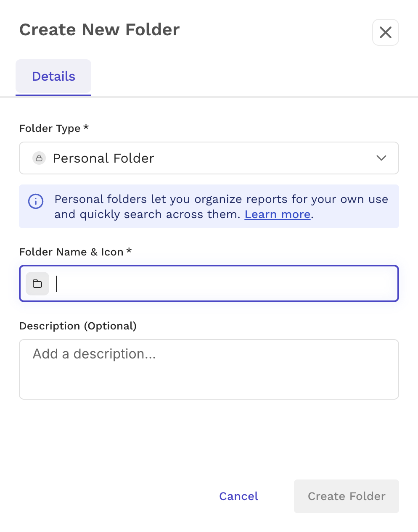418x532 pixels.
Task: Click the personal folders info banner text
Action: (x=221, y=207)
